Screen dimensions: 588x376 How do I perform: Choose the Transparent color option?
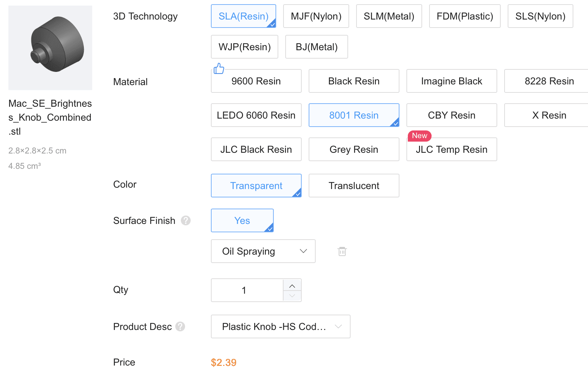pos(256,186)
